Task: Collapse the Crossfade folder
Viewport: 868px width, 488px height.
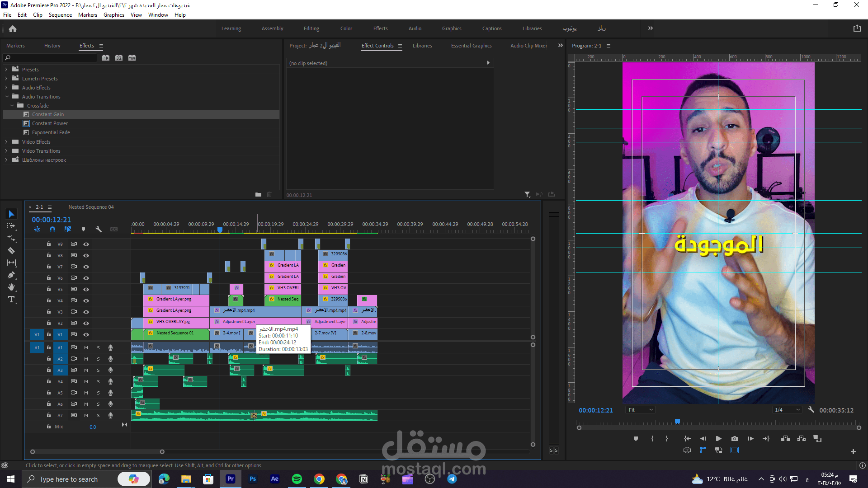Action: pos(12,106)
